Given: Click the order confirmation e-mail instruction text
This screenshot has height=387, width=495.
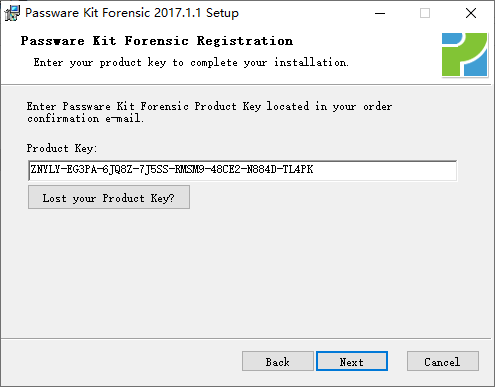Looking at the screenshot, I should tap(209, 112).
